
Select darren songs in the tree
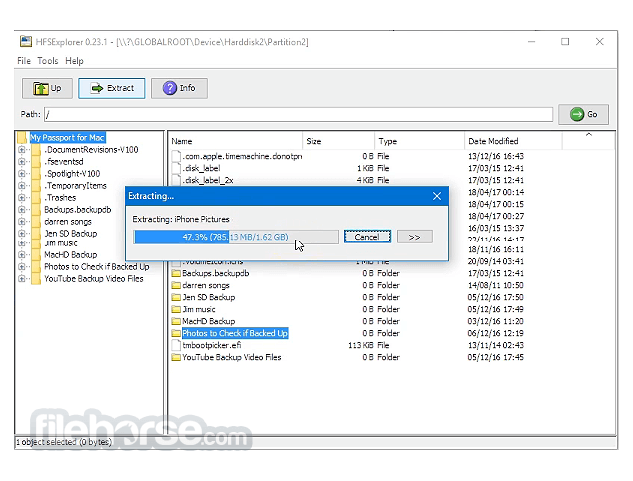click(x=68, y=222)
